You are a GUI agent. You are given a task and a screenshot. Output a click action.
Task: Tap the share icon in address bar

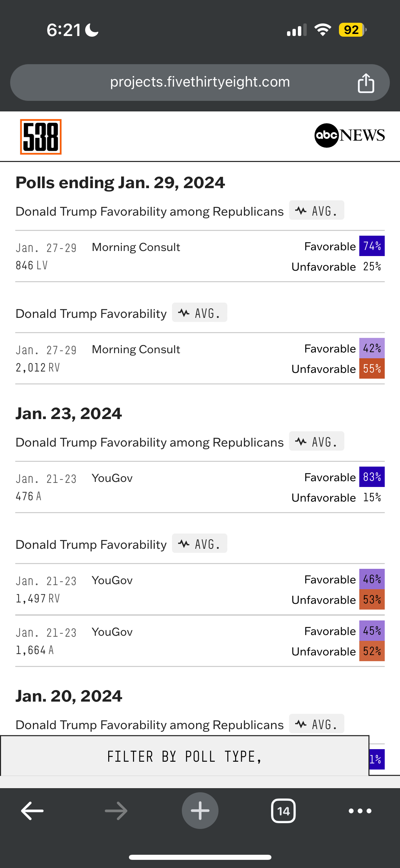[366, 83]
